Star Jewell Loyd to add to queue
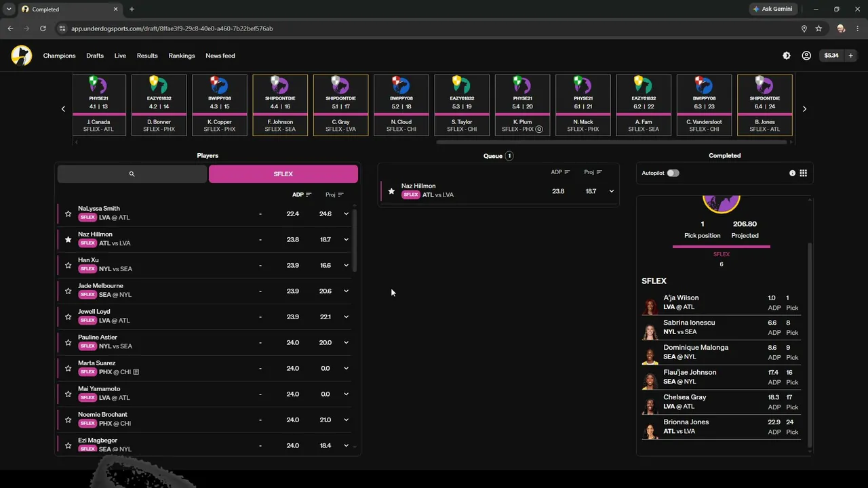This screenshot has width=868, height=488. 68,317
